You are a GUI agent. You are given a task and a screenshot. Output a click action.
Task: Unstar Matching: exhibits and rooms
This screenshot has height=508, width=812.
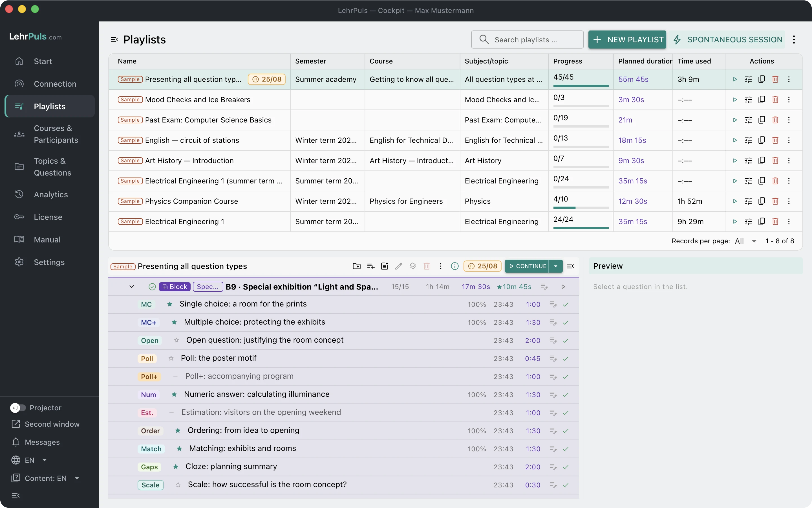pos(180,448)
